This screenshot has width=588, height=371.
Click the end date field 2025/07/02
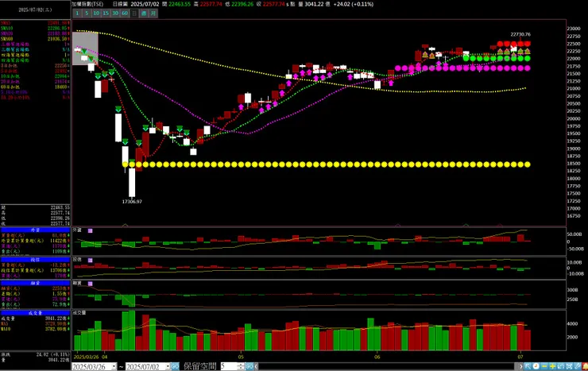click(x=145, y=366)
